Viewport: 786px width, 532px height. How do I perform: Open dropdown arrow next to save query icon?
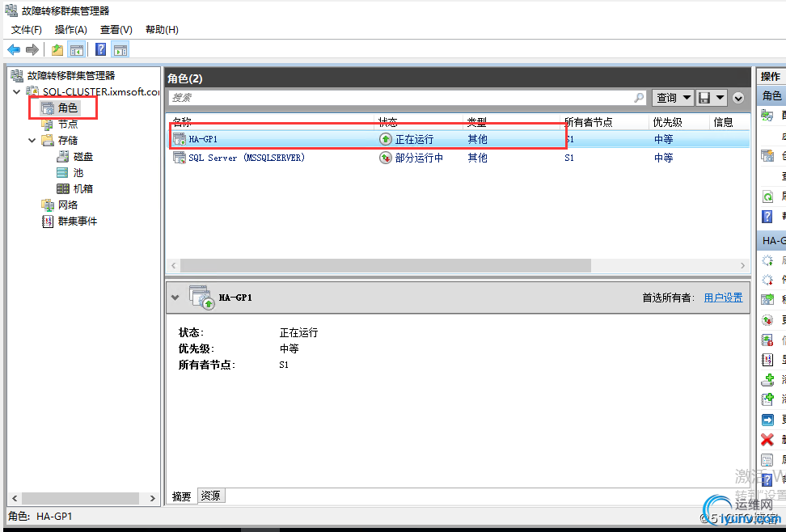click(720, 98)
